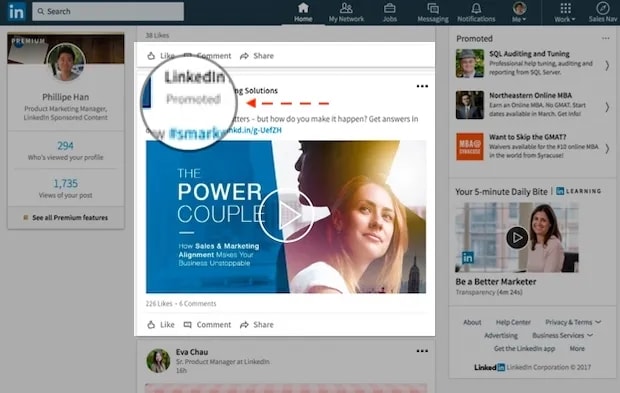Click 226 Likes count
Viewport: 620px width, 393px height.
(x=159, y=304)
